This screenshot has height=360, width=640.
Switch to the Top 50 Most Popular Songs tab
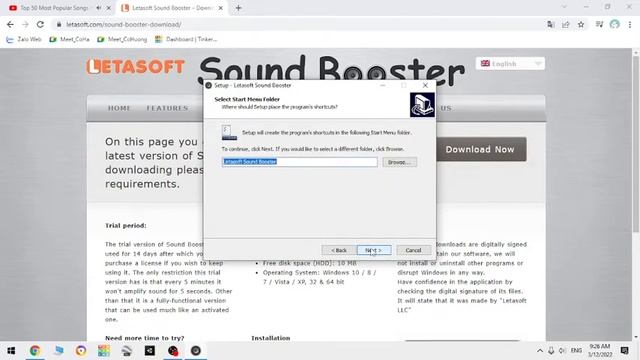pyautogui.click(x=54, y=8)
